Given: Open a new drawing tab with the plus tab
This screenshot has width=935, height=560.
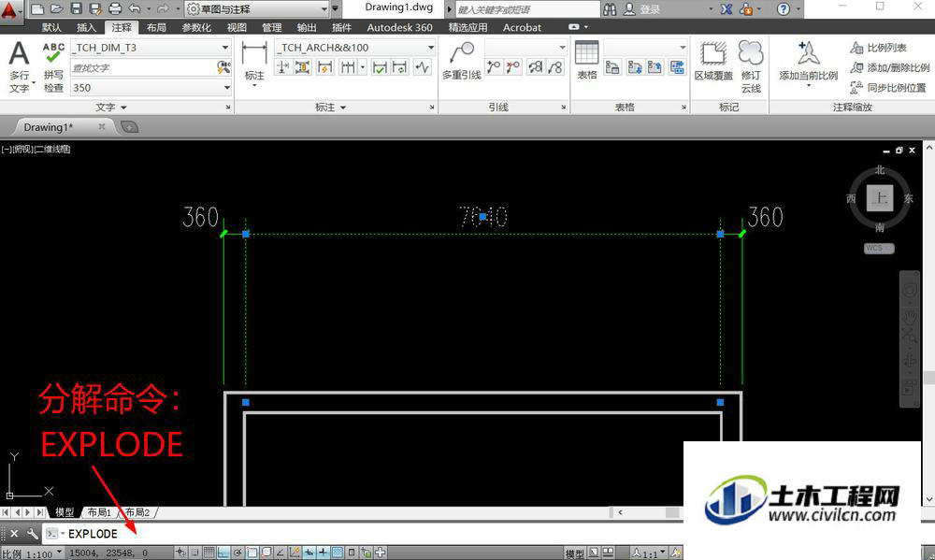Looking at the screenshot, I should click(x=129, y=127).
